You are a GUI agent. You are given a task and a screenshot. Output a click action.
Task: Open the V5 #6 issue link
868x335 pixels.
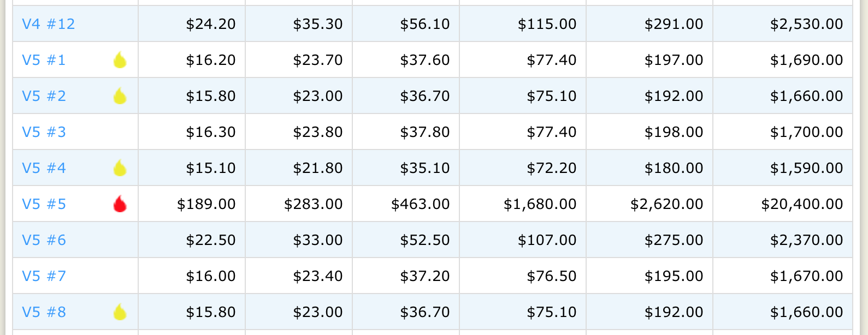[x=44, y=240]
